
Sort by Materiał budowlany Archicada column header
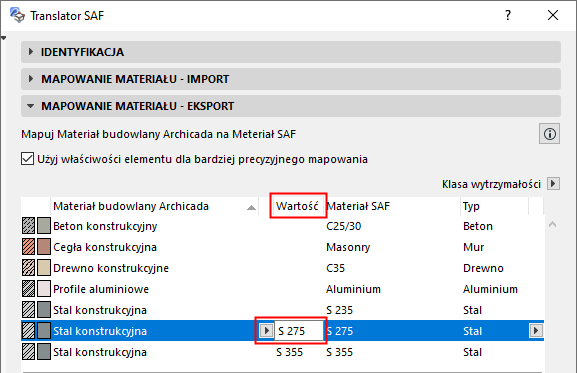coord(155,206)
